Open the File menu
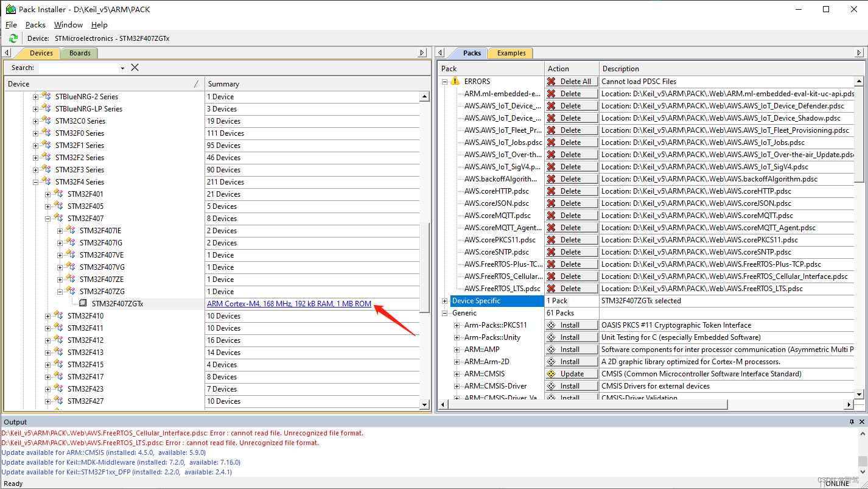Image resolution: width=868 pixels, height=489 pixels. click(x=11, y=25)
